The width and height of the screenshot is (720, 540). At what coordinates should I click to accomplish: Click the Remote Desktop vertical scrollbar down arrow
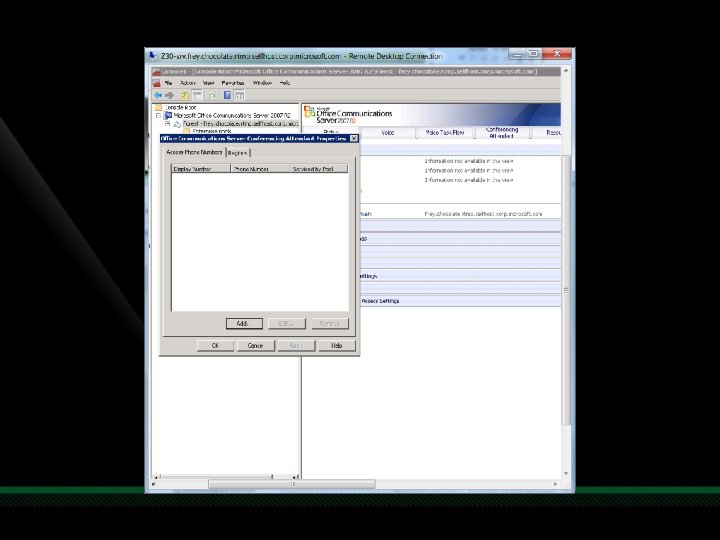tap(566, 473)
